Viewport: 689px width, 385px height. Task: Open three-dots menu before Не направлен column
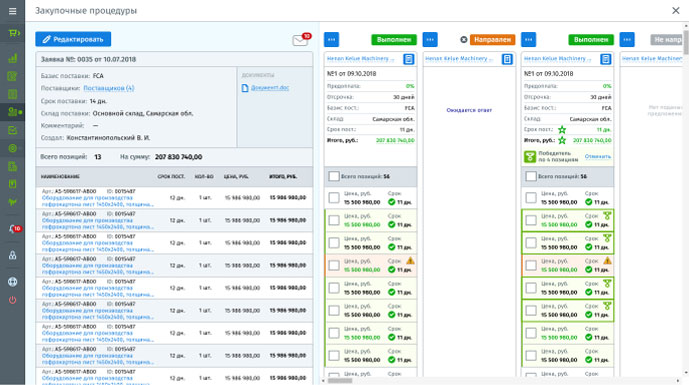(627, 40)
